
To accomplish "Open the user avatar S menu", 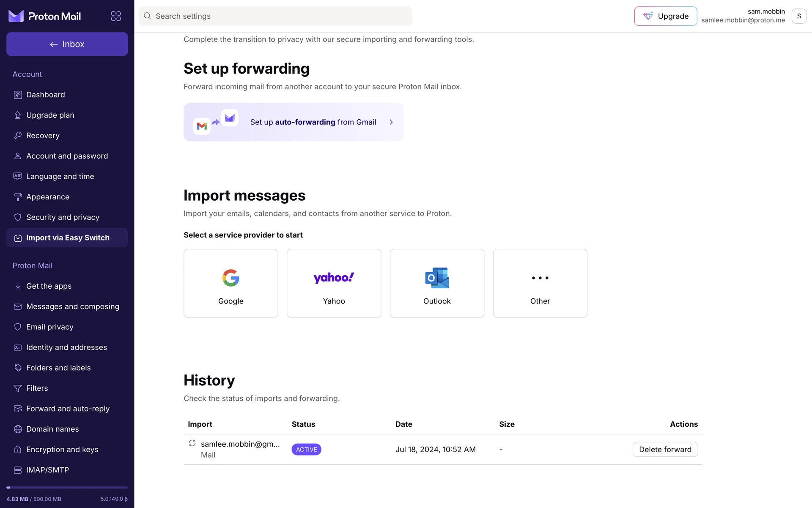I will tap(798, 16).
